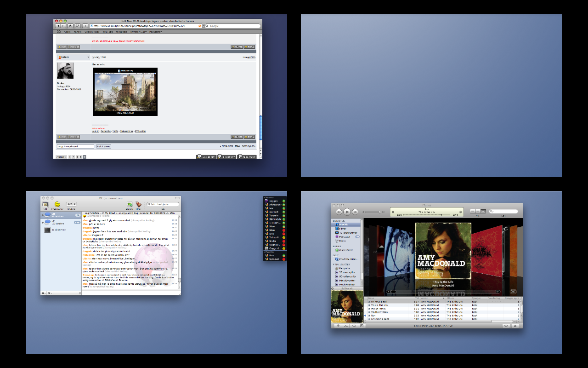588x368 pixels.
Task: Click the eject button in iTunes
Action: click(x=515, y=326)
